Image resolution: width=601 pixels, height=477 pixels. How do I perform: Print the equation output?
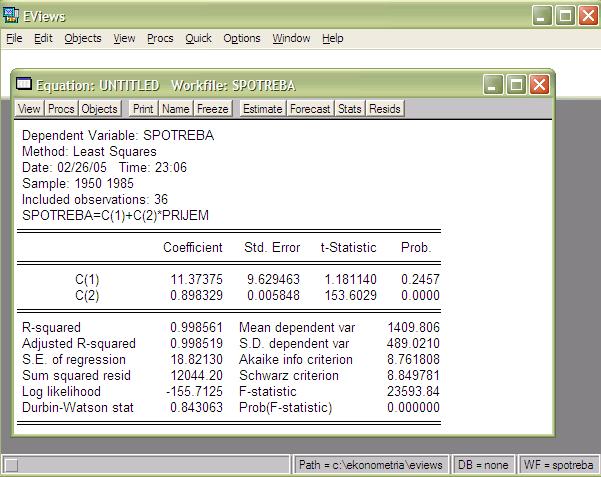tap(143, 109)
